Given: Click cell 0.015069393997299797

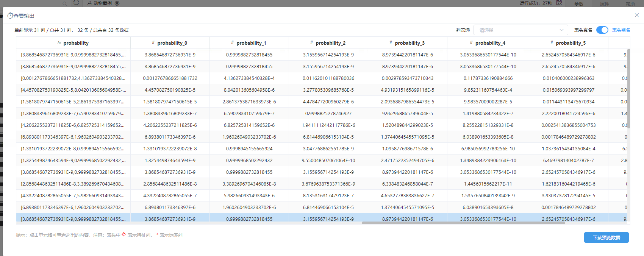Looking at the screenshot, I should [x=568, y=90].
